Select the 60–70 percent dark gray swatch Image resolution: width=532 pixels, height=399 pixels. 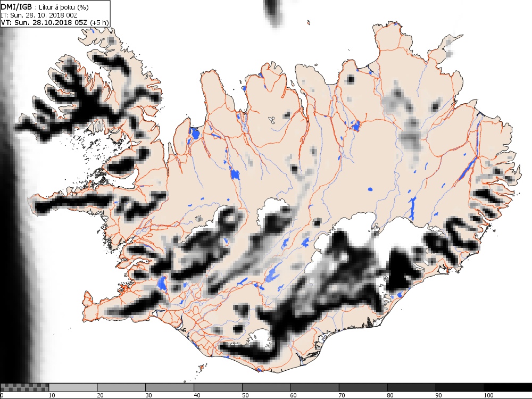click(x=314, y=387)
